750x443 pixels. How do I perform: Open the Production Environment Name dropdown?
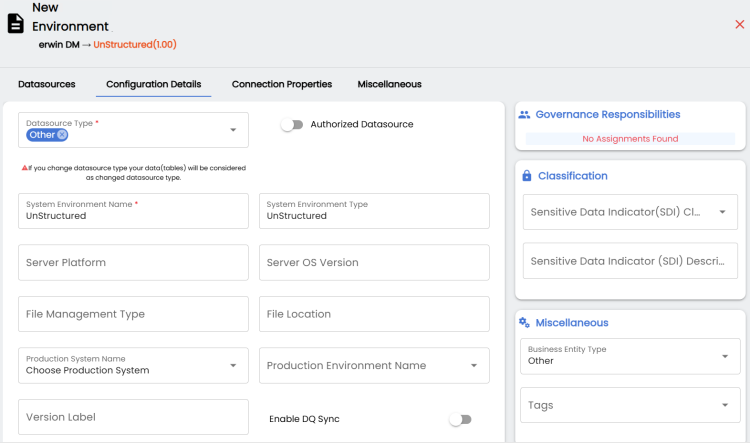click(474, 366)
